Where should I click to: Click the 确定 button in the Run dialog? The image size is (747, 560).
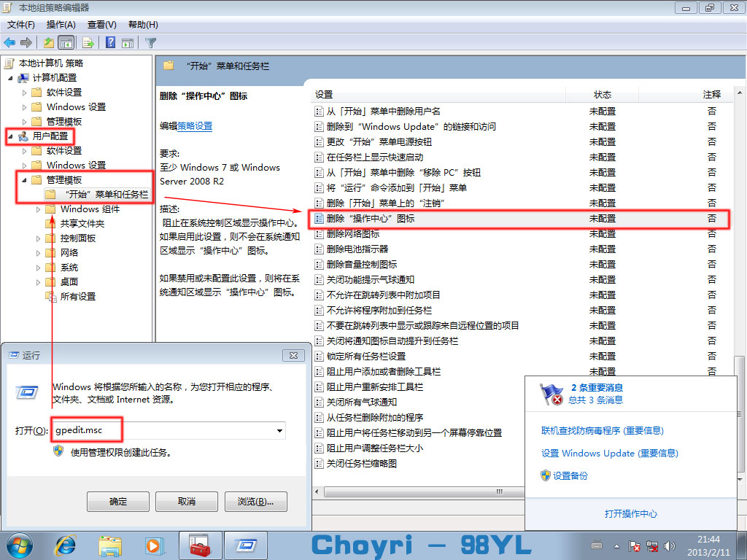(x=117, y=501)
